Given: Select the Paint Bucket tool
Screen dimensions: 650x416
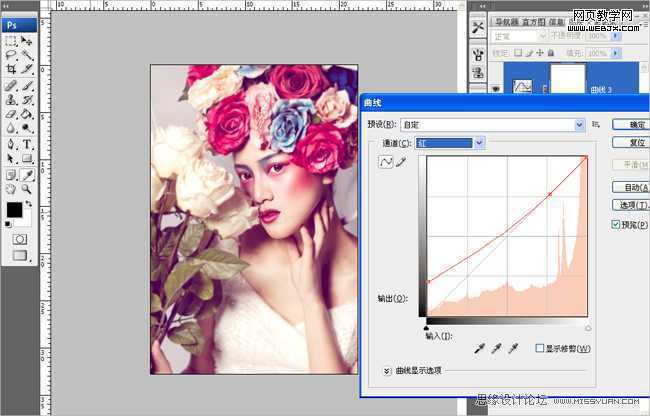Looking at the screenshot, I should coord(27,114).
